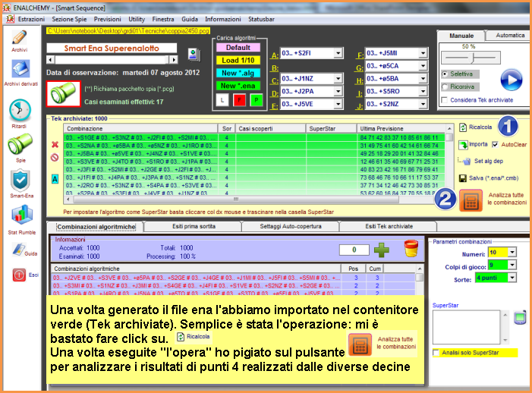
Task: Click the flashlight to recall spy package
Action: click(64, 94)
